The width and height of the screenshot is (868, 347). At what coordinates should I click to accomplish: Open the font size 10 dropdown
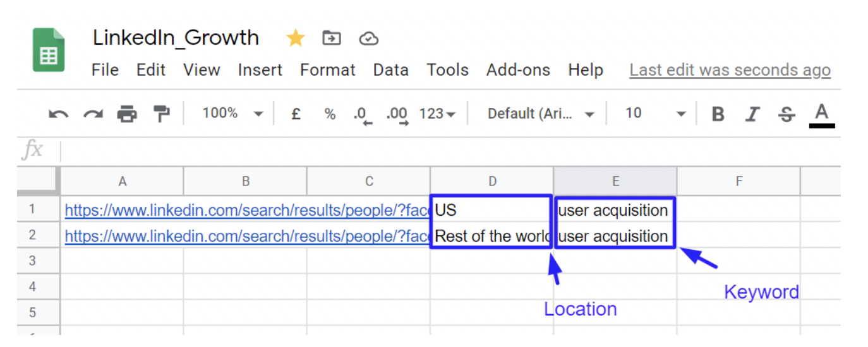(x=655, y=114)
